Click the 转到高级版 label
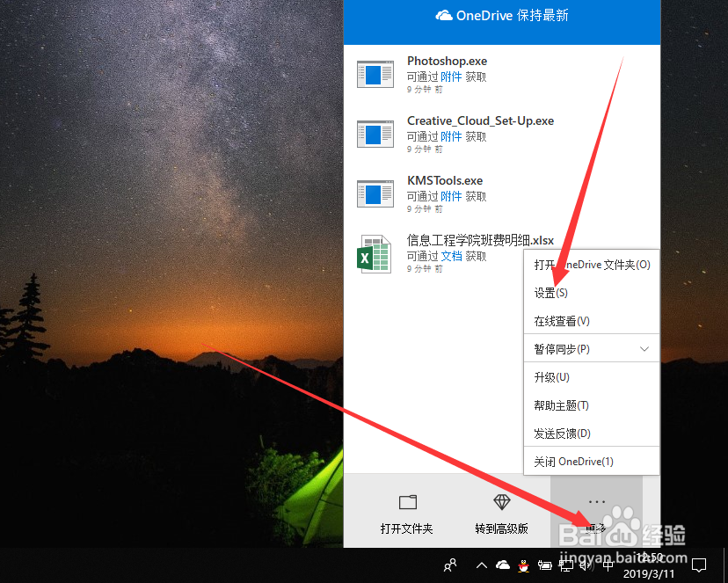The height and width of the screenshot is (583, 728). [501, 528]
